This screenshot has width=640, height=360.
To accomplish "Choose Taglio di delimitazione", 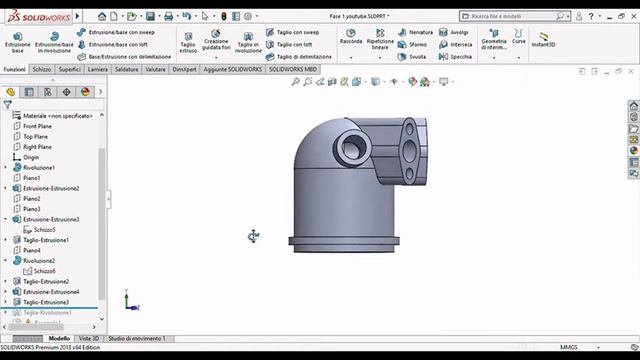I will click(299, 57).
